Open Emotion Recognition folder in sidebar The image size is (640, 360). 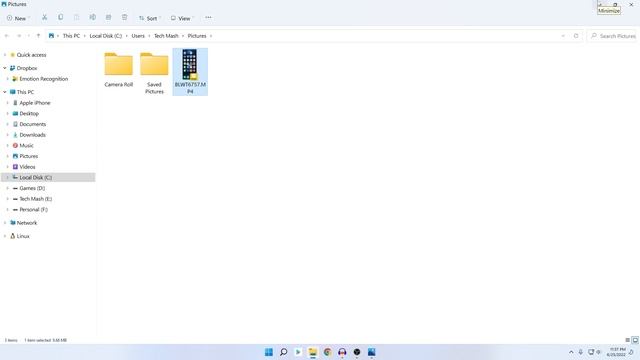44,79
